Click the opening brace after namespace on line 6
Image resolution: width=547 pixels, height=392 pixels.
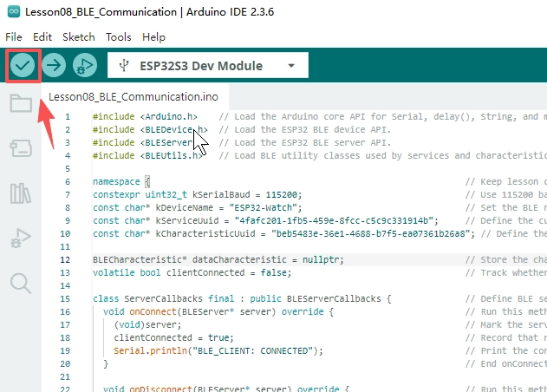[x=147, y=181]
